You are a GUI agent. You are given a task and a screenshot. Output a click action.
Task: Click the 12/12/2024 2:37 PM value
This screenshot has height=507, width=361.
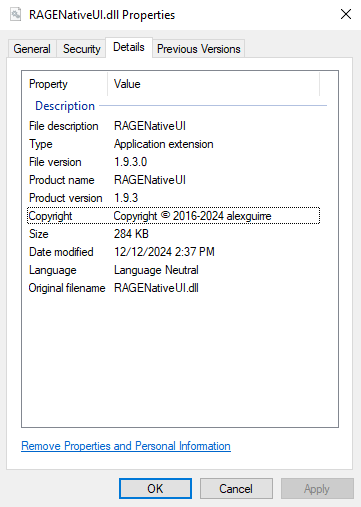tap(164, 252)
